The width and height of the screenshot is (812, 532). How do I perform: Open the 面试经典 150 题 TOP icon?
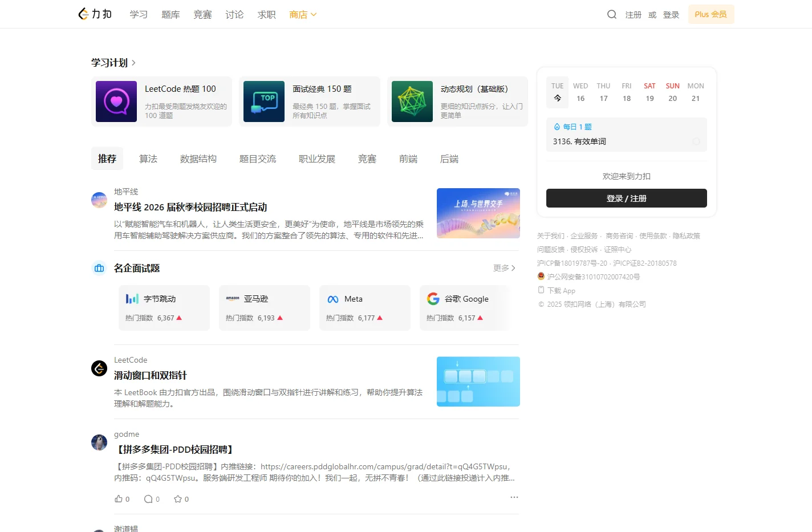pos(264,101)
